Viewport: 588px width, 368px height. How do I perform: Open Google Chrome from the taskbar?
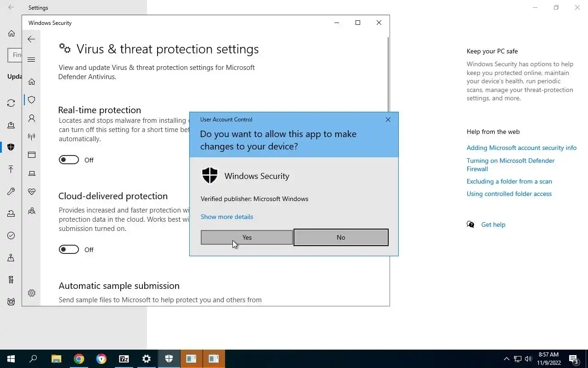pos(79,359)
